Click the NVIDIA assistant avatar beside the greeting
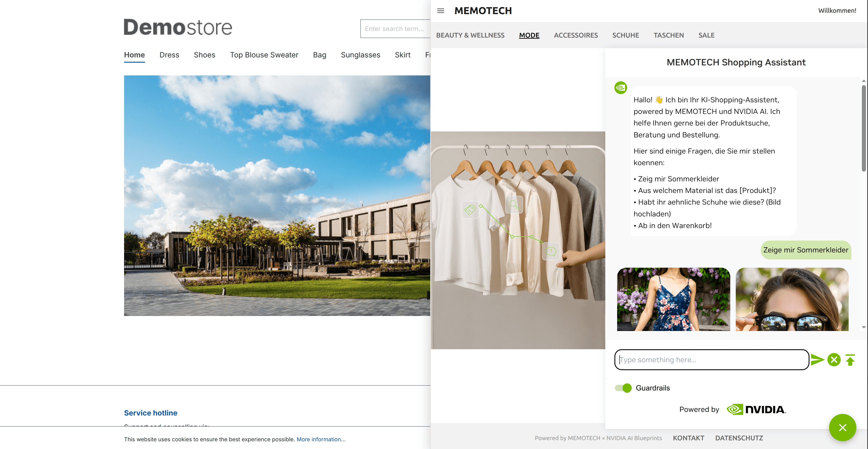Screen dimensions: 868x449 [620, 88]
